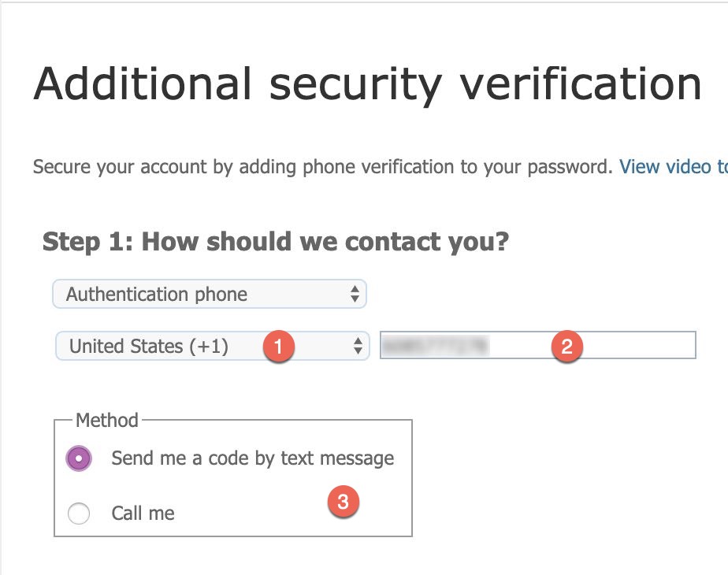
Task: Click the 'Call me' label text
Action: pos(143,514)
